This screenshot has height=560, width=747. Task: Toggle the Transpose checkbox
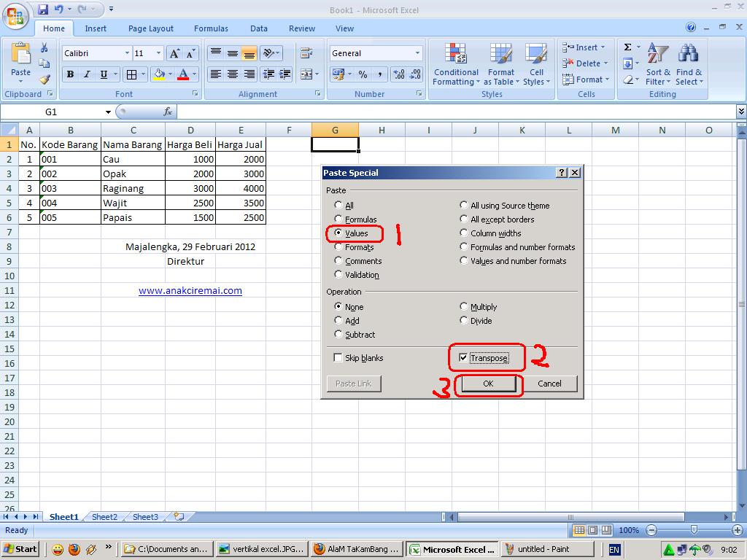(463, 357)
